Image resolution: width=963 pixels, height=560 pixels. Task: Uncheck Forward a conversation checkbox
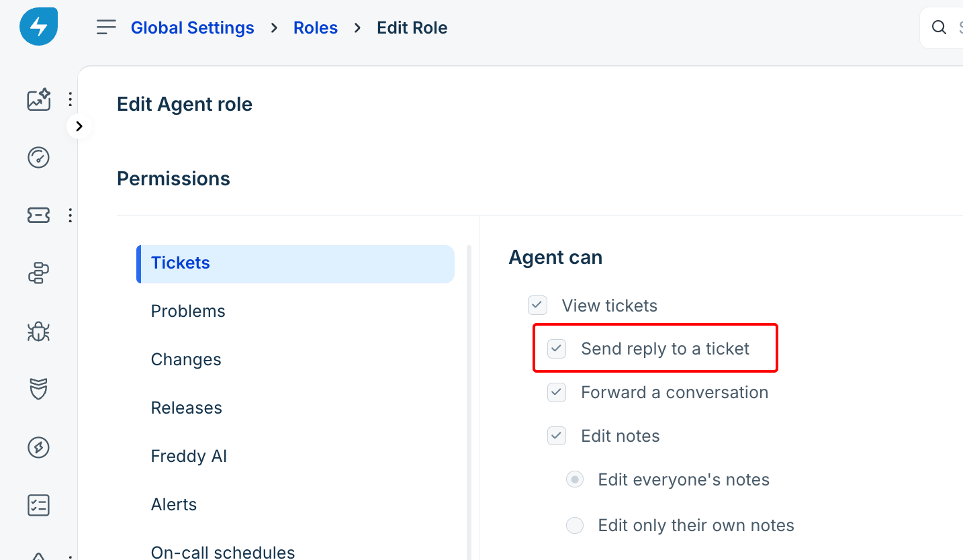click(557, 392)
